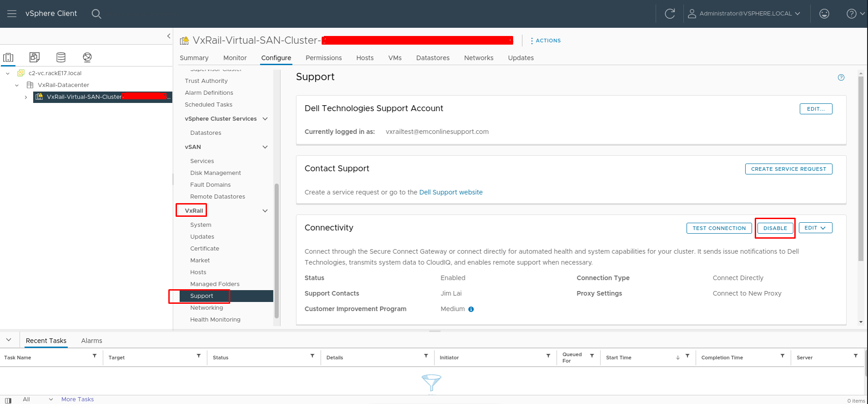This screenshot has height=404, width=868.
Task: Switch to the Networks tab
Action: (479, 58)
